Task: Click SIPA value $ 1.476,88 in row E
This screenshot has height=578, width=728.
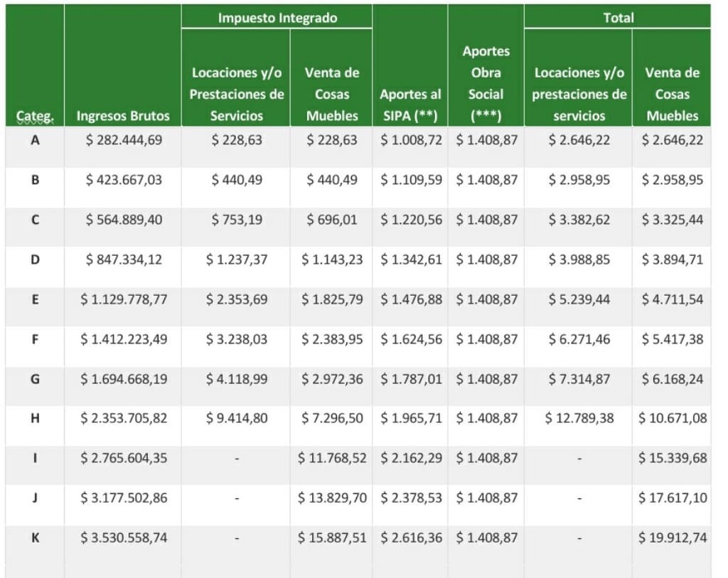Action: click(411, 299)
